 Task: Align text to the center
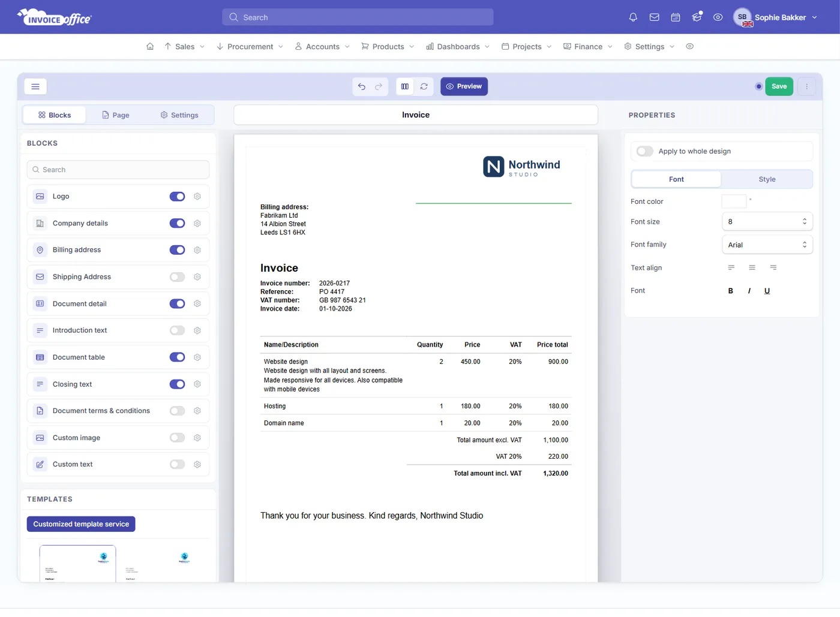(752, 267)
